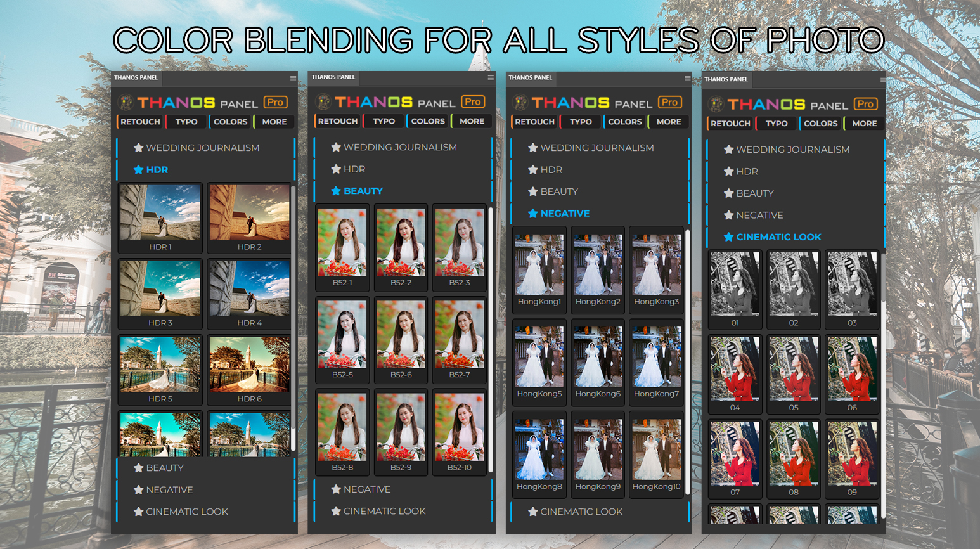Click the Pro badge in the Beauty-expanded panel
The image size is (980, 549).
pyautogui.click(x=473, y=101)
